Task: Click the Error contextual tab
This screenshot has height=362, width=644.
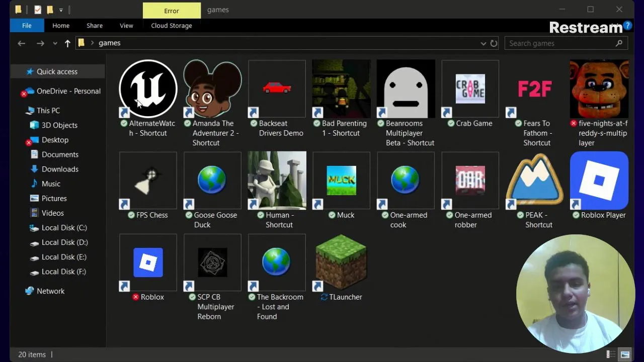Action: coord(172,11)
